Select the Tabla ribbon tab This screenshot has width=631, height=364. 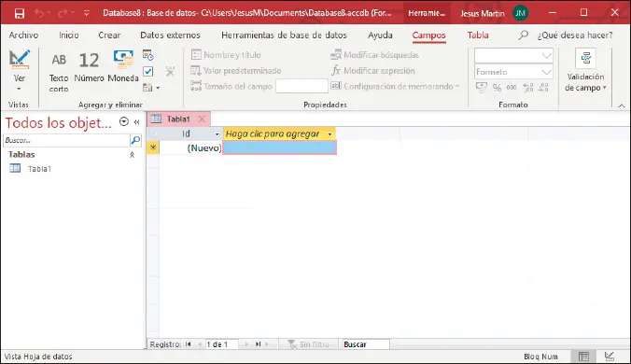(x=478, y=35)
